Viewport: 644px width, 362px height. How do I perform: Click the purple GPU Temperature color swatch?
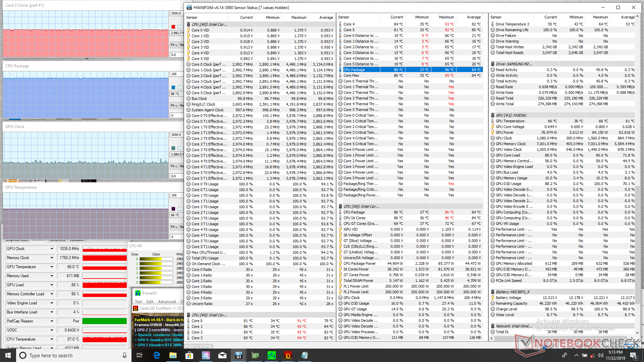pos(173,209)
